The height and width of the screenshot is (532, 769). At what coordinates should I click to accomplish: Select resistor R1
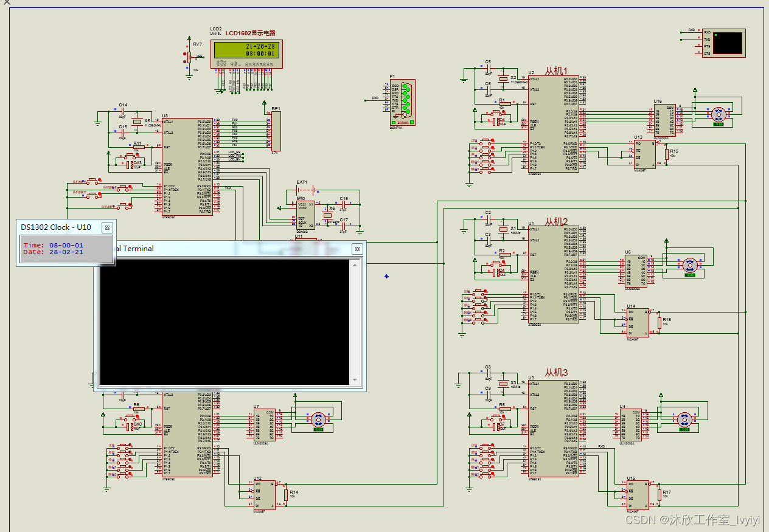pyautogui.click(x=504, y=104)
